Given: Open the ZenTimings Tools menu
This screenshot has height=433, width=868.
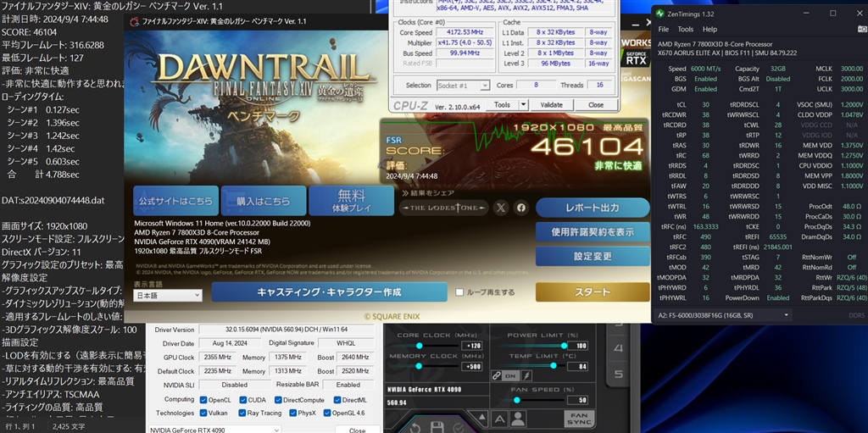Looking at the screenshot, I should pos(685,30).
